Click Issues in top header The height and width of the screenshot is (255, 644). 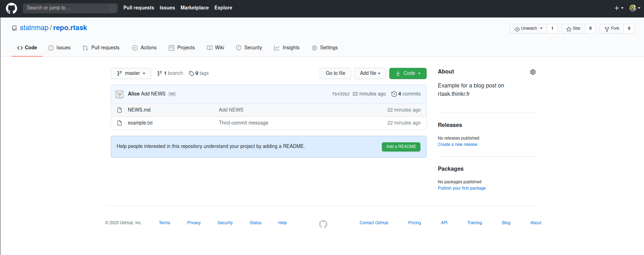(167, 8)
